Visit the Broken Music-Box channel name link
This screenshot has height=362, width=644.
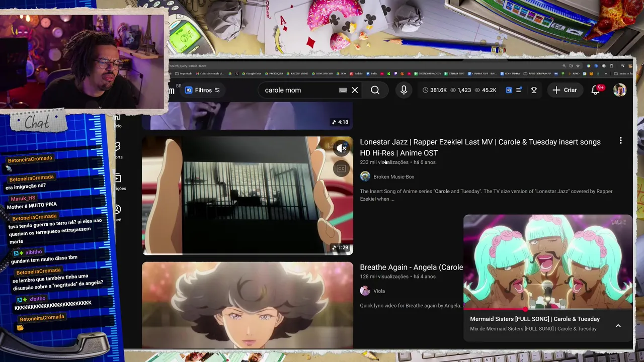coord(393,176)
